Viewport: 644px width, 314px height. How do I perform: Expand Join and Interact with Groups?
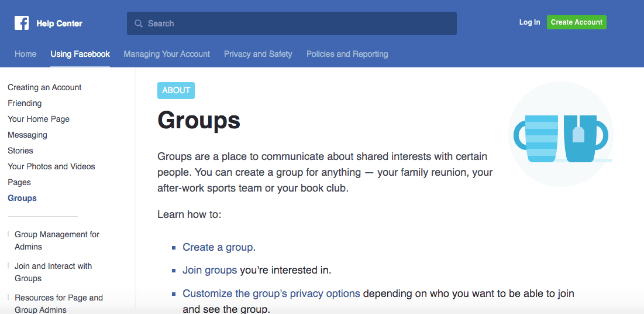[x=53, y=272]
